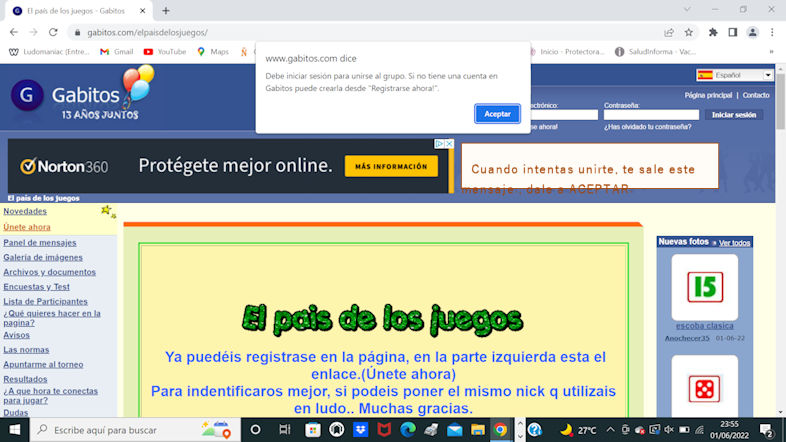Open Galería de imágenes
This screenshot has width=786, height=442.
point(43,258)
